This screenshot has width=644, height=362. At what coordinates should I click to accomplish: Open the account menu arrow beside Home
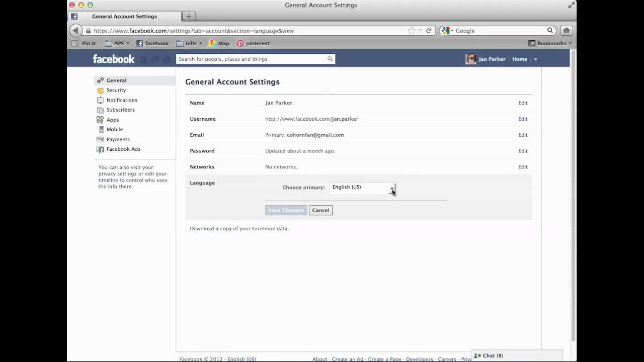(x=535, y=59)
